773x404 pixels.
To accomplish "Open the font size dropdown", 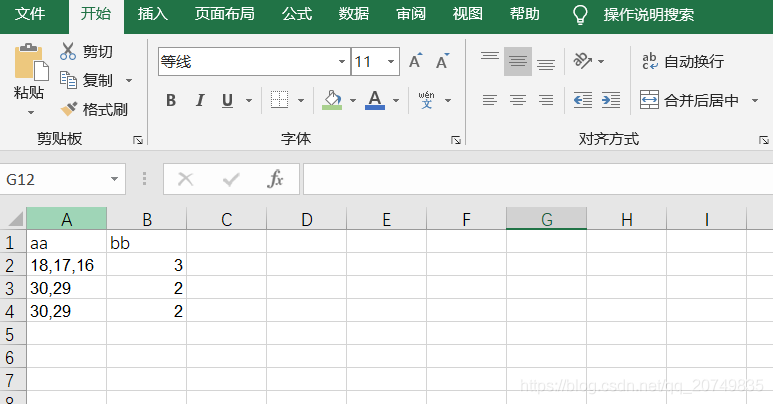I will pyautogui.click(x=391, y=61).
